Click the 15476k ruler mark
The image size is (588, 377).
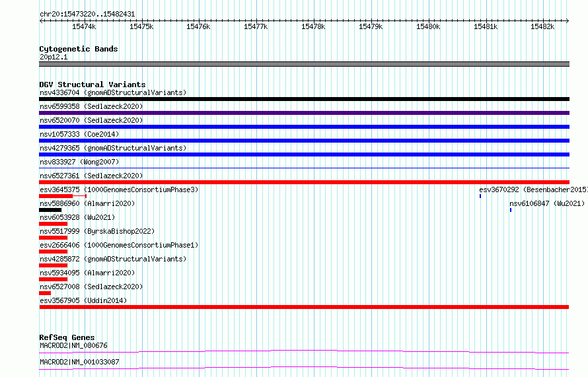coord(198,26)
